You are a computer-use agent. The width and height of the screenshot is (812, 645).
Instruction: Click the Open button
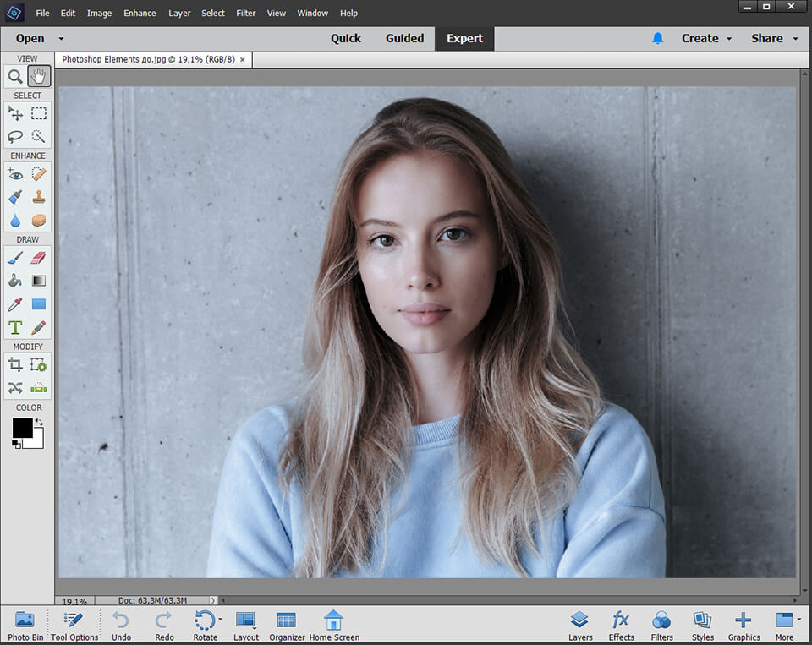[30, 38]
